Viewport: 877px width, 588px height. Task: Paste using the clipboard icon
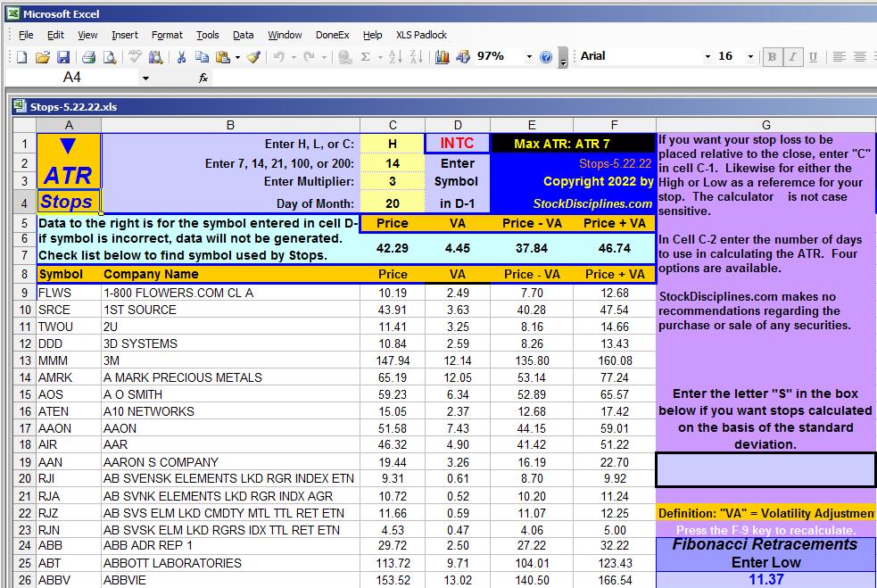pos(223,56)
